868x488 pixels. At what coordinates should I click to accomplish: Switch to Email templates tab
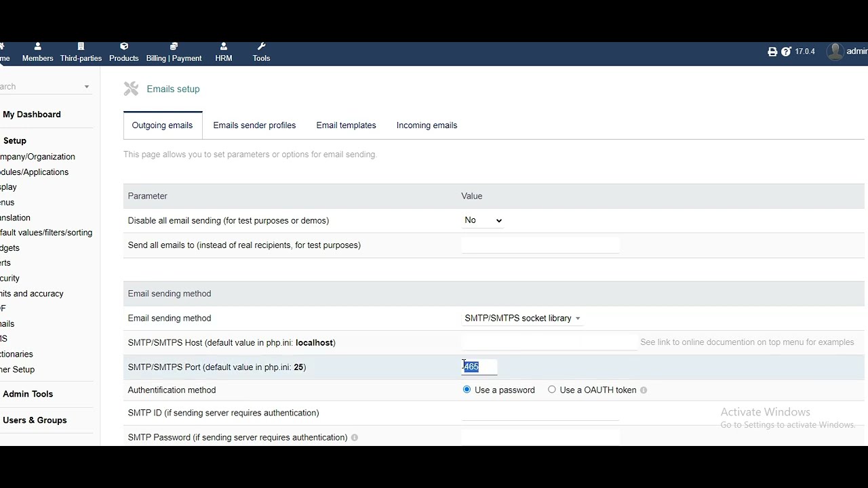pyautogui.click(x=346, y=125)
